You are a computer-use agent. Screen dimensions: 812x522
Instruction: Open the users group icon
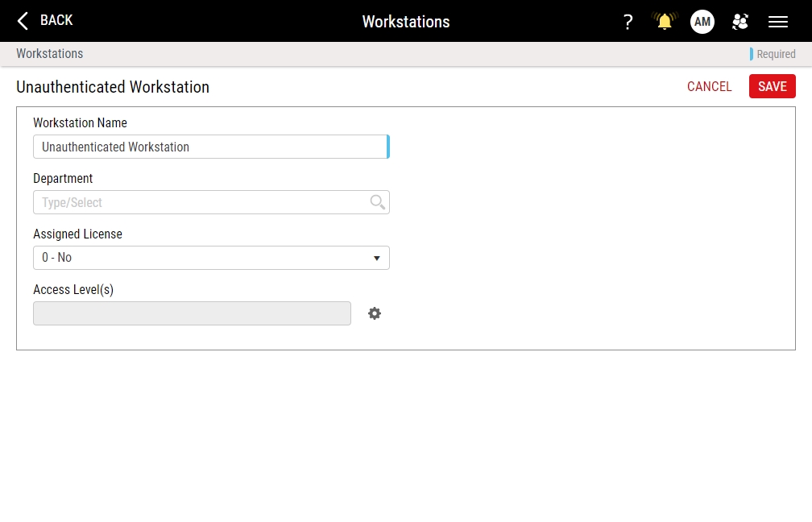point(740,22)
